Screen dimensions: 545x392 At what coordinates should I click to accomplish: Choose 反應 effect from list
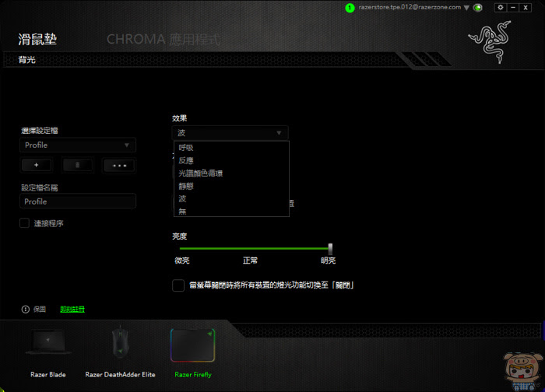pos(231,160)
